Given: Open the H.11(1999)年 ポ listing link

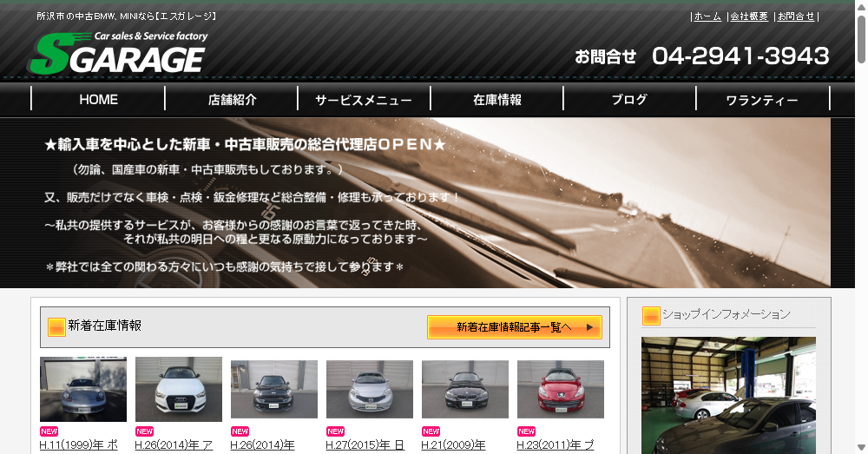Looking at the screenshot, I should pos(78,445).
